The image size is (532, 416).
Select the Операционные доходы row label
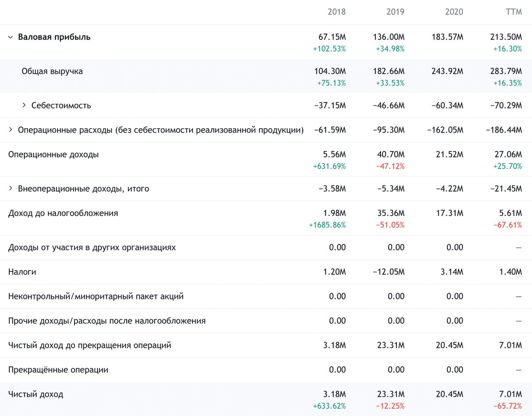tap(54, 154)
